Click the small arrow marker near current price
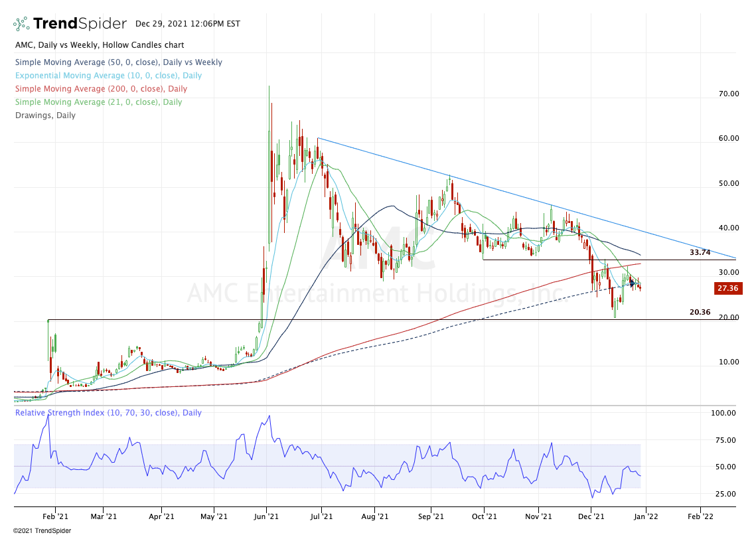Image resolution: width=756 pixels, height=537 pixels. coord(633,284)
